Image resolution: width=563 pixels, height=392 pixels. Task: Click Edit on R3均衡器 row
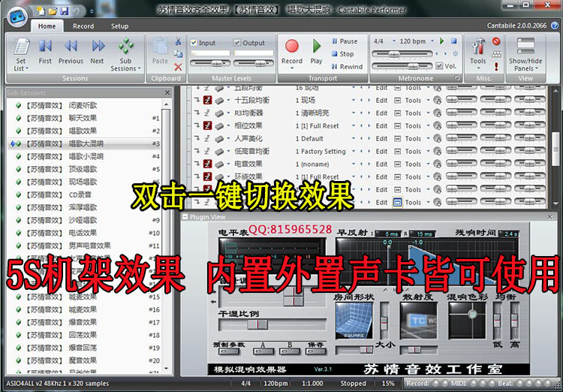pyautogui.click(x=381, y=113)
